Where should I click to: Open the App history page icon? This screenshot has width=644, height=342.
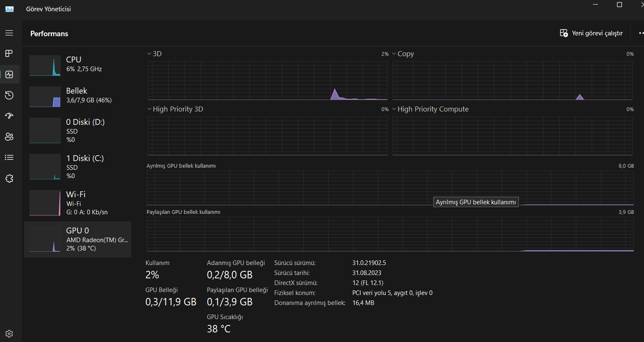9,95
